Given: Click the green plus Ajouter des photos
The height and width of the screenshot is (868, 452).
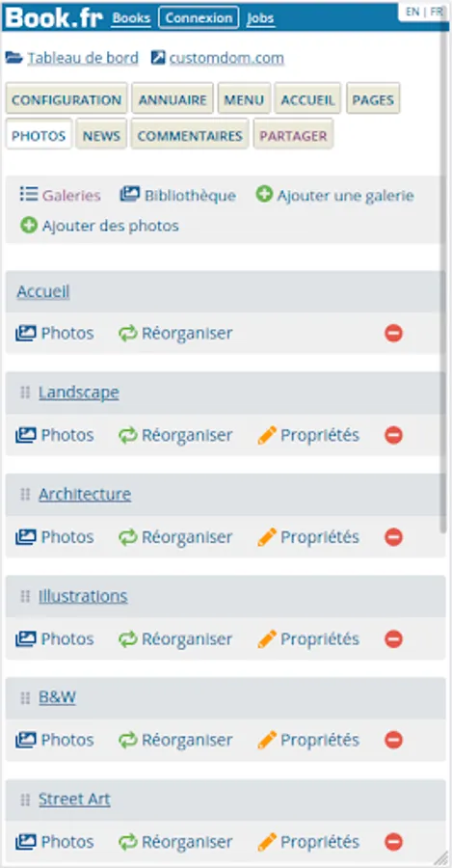Looking at the screenshot, I should pyautogui.click(x=29, y=226).
